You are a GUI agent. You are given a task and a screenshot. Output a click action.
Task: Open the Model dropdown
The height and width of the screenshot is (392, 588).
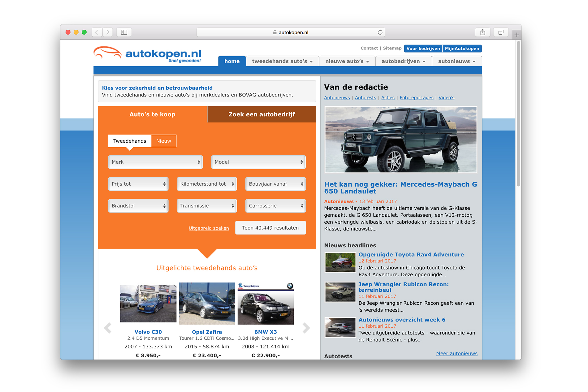(x=258, y=162)
